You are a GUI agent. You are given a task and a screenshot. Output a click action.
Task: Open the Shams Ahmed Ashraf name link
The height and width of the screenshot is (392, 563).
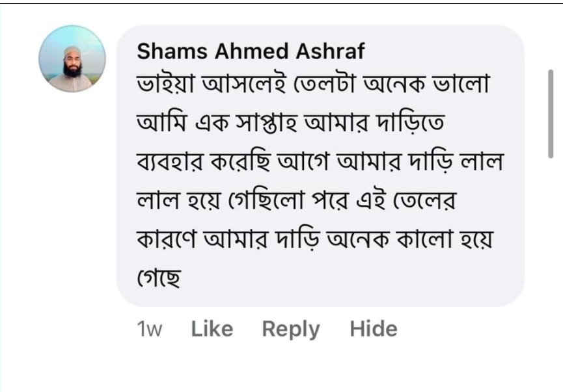251,51
